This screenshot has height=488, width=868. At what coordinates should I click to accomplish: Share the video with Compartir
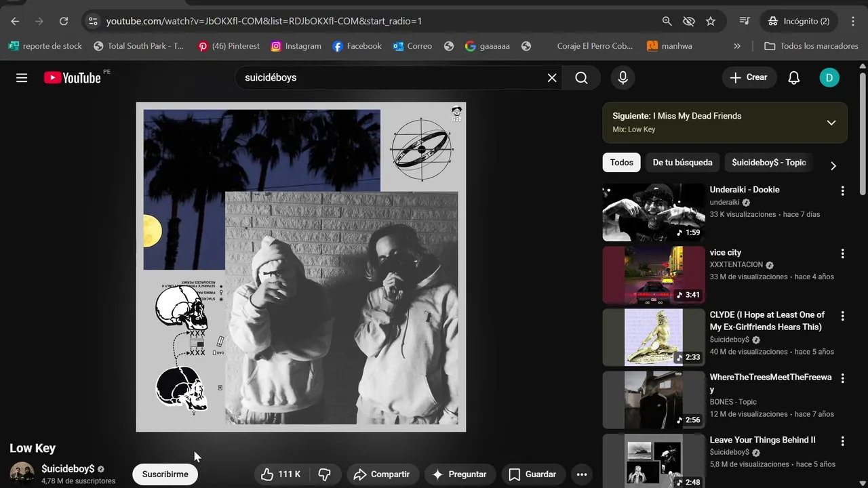382,474
